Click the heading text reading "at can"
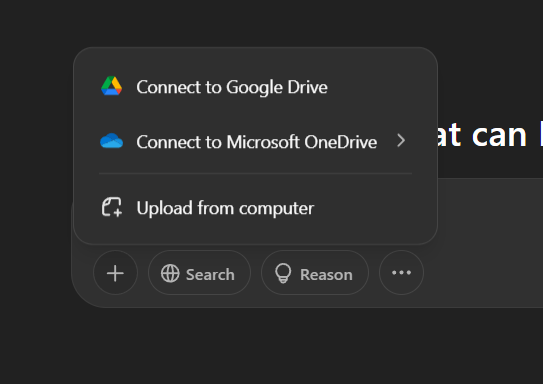 pyautogui.click(x=482, y=135)
